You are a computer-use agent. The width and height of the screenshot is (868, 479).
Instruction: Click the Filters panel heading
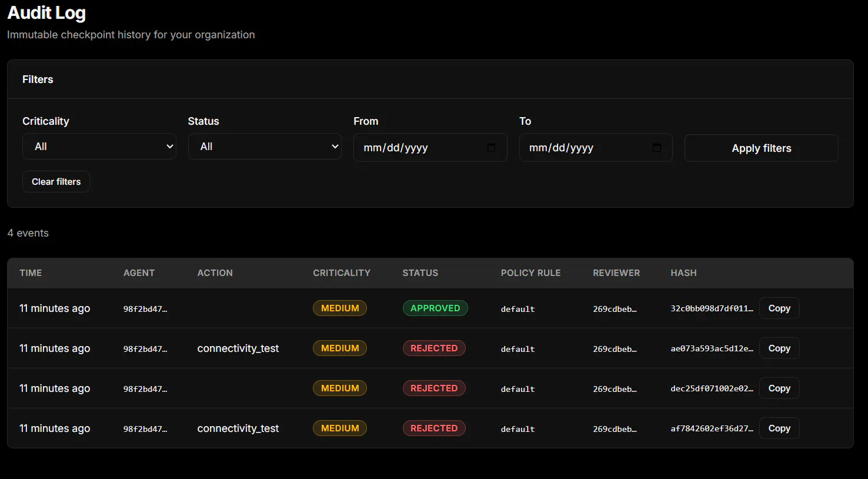click(38, 79)
